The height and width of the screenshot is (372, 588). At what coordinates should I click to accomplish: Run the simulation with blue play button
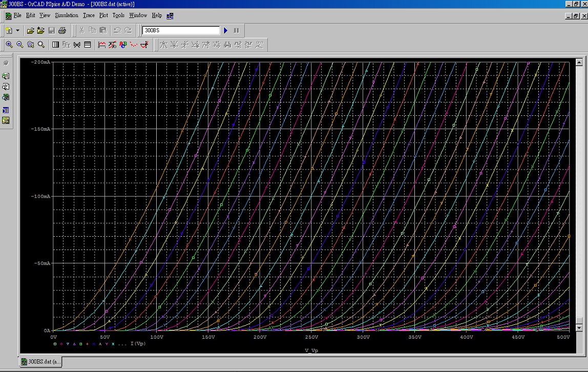tap(226, 30)
